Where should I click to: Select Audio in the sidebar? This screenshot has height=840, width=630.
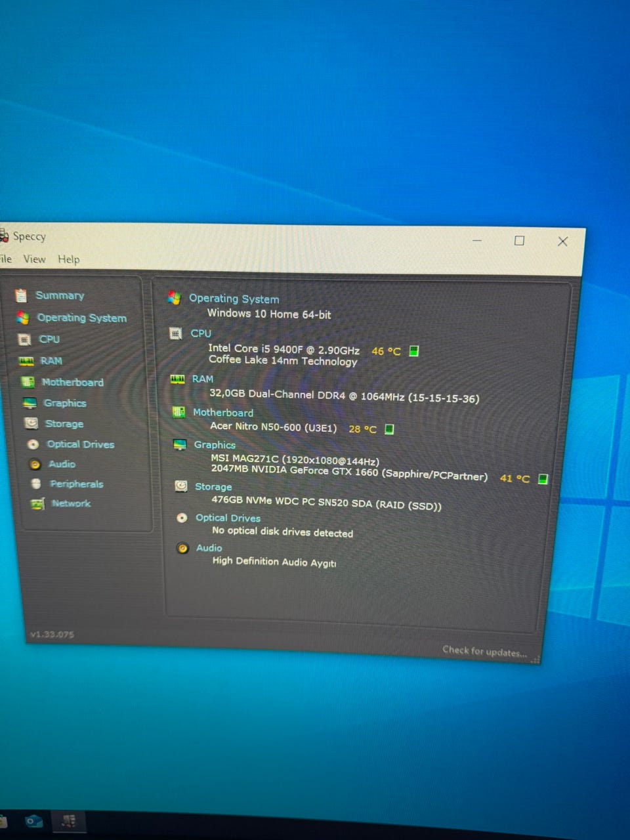62,464
